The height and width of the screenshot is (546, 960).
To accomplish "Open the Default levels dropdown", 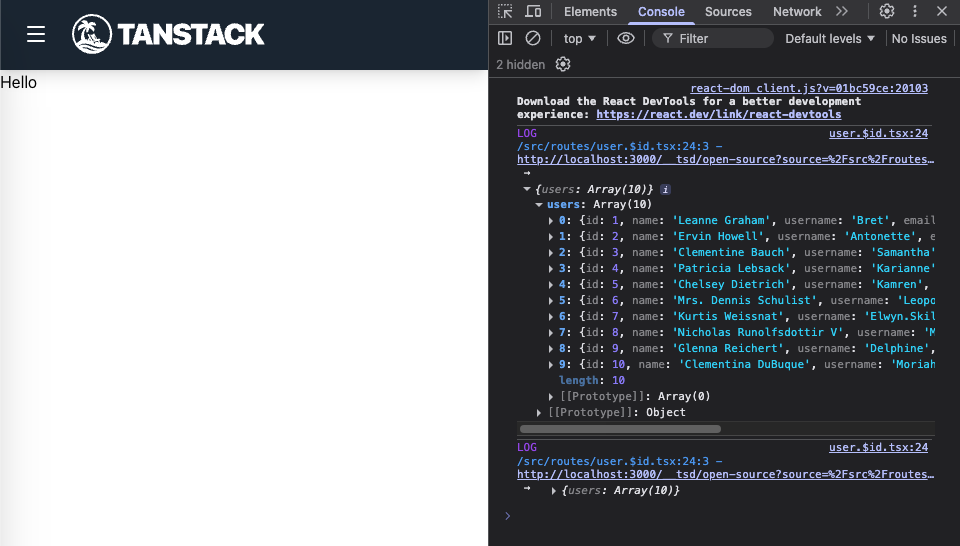I will tap(830, 39).
